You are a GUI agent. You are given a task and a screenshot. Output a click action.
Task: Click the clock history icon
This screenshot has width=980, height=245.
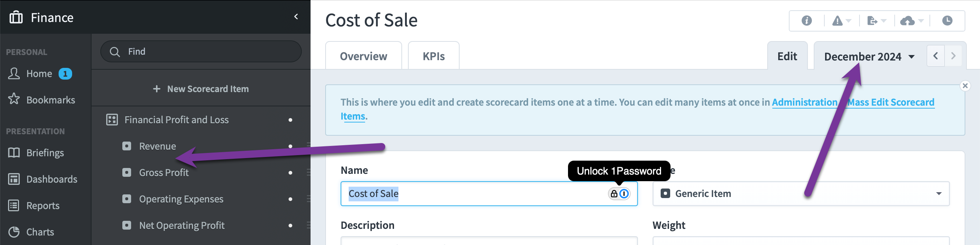(x=947, y=21)
